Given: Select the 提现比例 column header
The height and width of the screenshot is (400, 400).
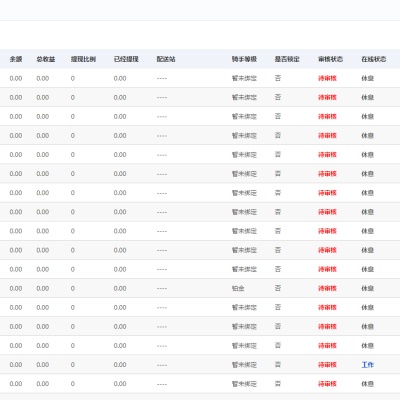Looking at the screenshot, I should [x=83, y=59].
